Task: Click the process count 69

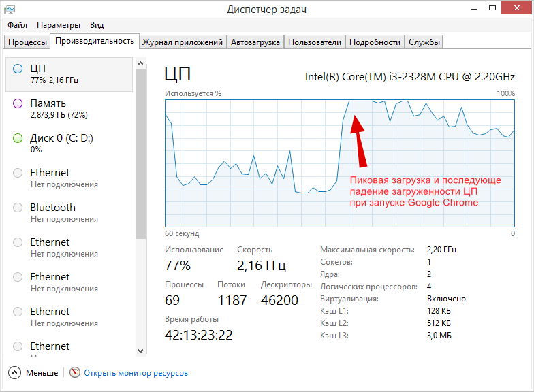Action: (x=172, y=300)
